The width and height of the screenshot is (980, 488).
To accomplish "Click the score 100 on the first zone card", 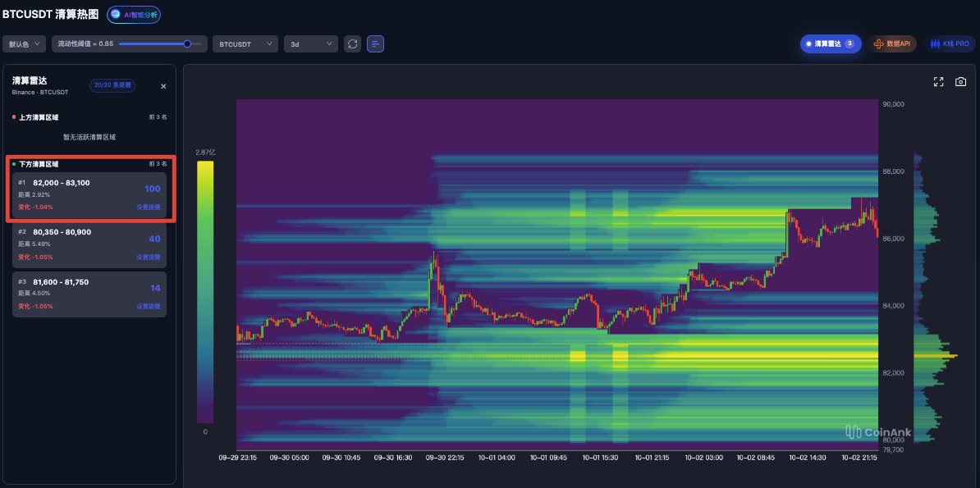I will tap(153, 189).
